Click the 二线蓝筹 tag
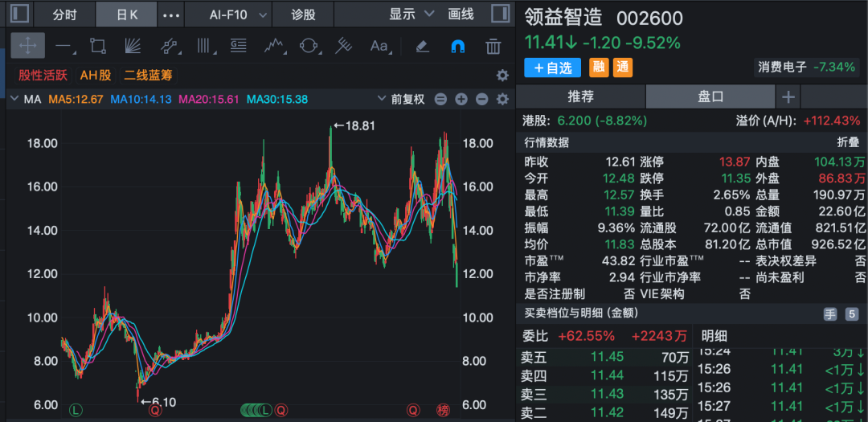The width and height of the screenshot is (868, 422). pos(148,76)
